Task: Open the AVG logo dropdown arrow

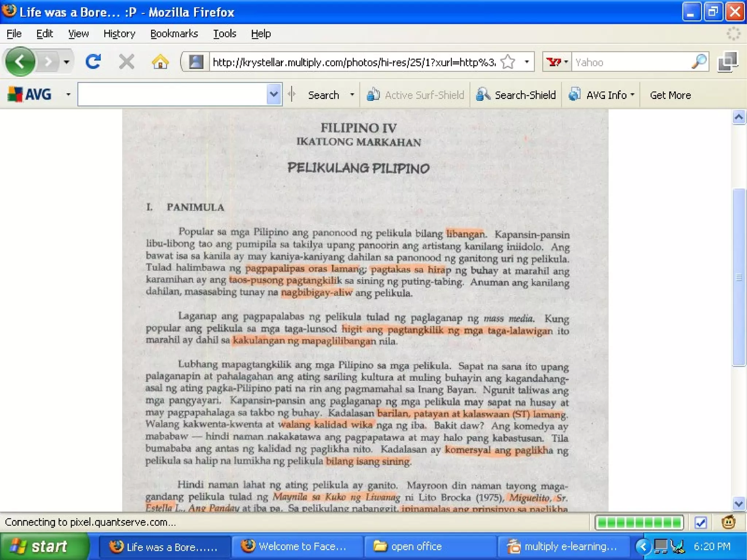Action: tap(68, 94)
